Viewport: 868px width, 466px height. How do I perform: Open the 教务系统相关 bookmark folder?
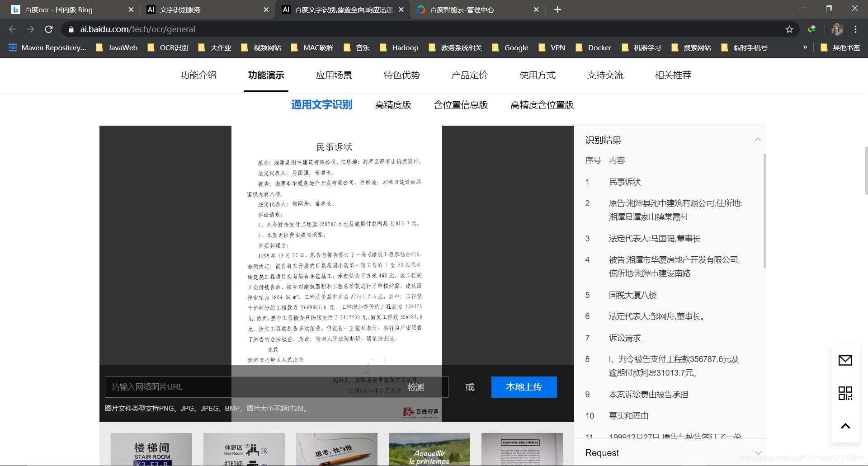tap(455, 47)
